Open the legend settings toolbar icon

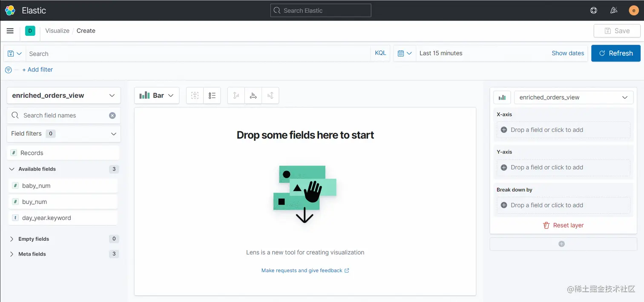point(212,95)
